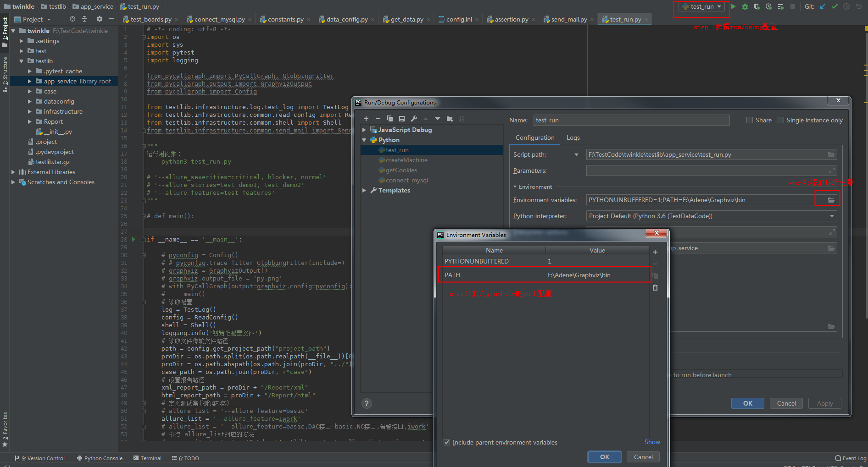Click the Show link for parent variables

pyautogui.click(x=652, y=442)
